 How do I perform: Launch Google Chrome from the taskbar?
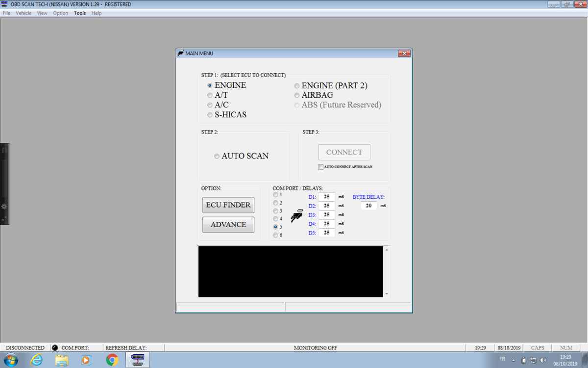click(x=112, y=360)
